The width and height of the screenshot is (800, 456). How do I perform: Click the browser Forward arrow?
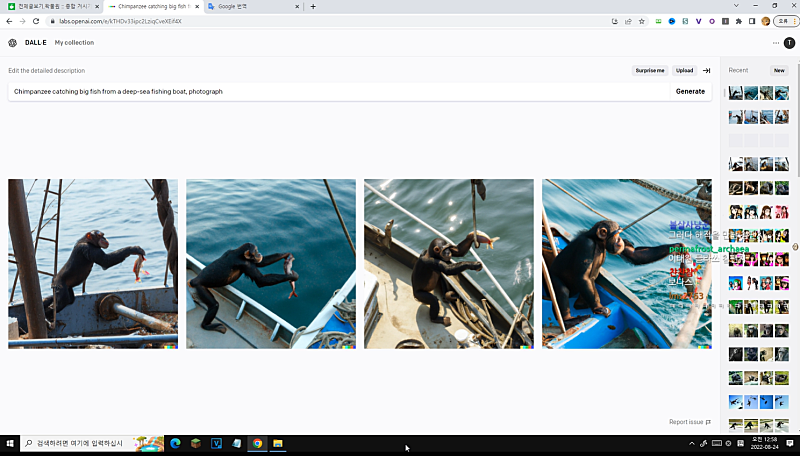coord(22,21)
